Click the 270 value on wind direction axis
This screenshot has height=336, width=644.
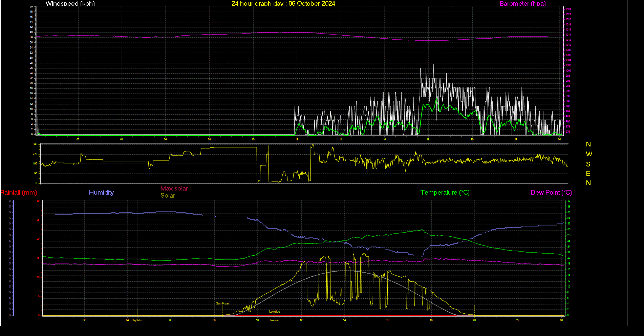(x=35, y=154)
